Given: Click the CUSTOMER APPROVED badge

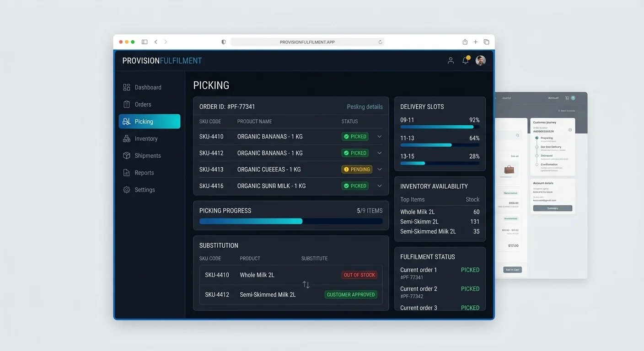Looking at the screenshot, I should [x=351, y=295].
